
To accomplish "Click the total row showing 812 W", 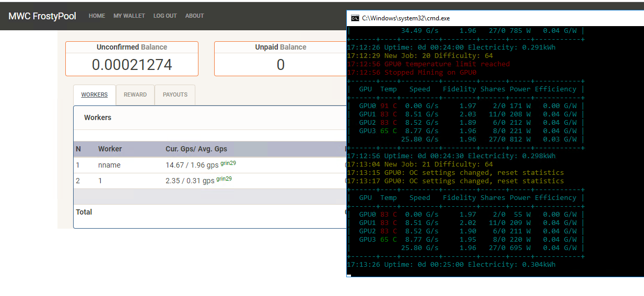I will [x=466, y=139].
